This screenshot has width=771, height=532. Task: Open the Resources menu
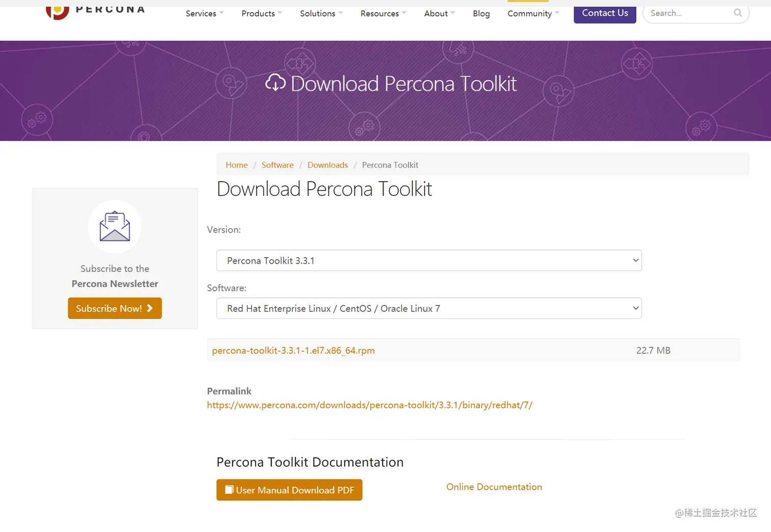[383, 13]
